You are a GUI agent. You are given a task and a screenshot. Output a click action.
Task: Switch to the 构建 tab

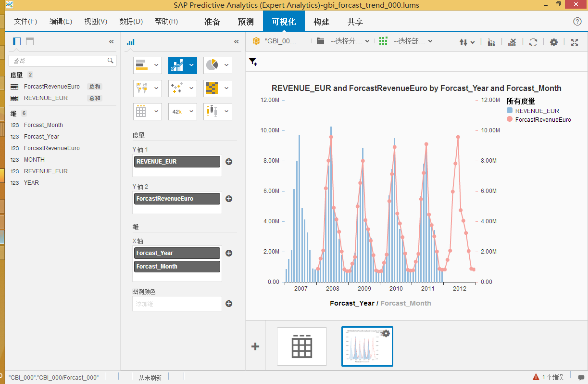[x=322, y=22]
